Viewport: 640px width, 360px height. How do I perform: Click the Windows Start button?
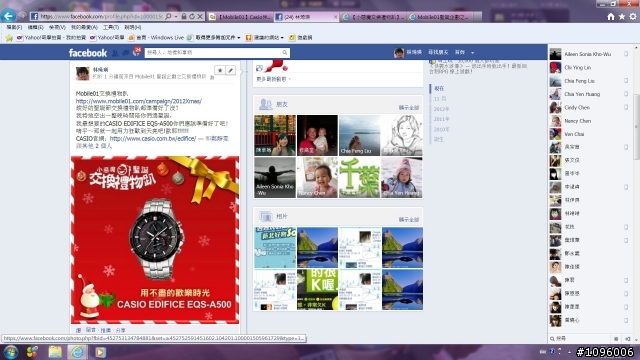10,351
